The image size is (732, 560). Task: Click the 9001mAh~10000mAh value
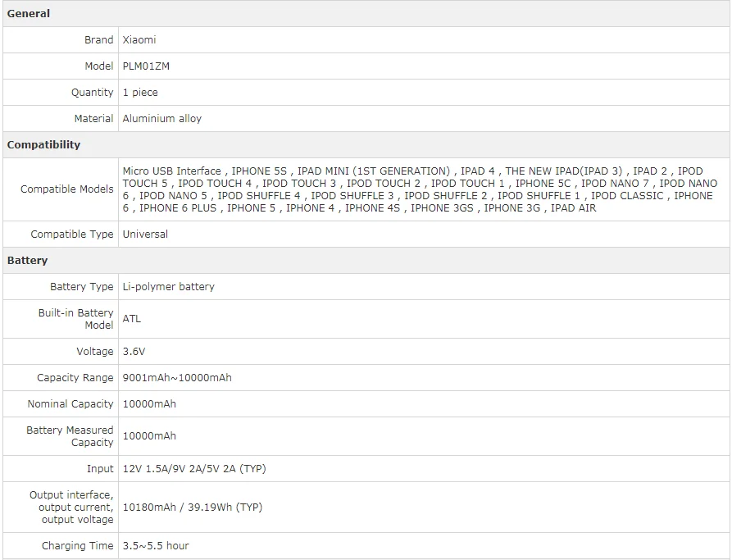(177, 377)
